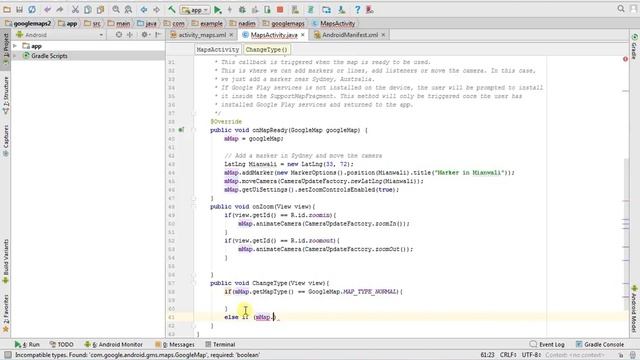Open the Structure side tool window

coord(6,95)
